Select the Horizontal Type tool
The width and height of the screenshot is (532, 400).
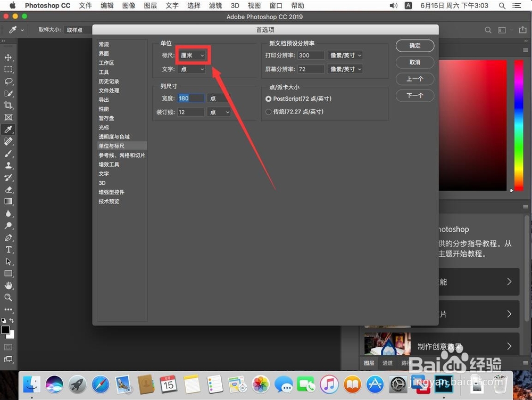[8, 250]
